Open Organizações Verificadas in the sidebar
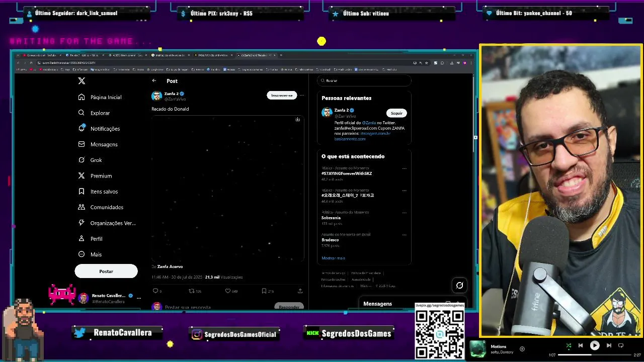 point(107,223)
